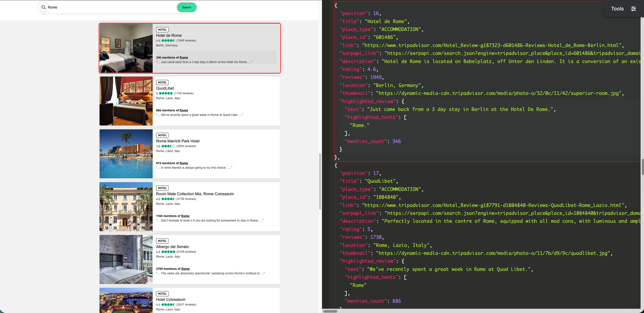
Task: Click the results list vertical scrollbar
Action: pyautogui.click(x=320, y=181)
